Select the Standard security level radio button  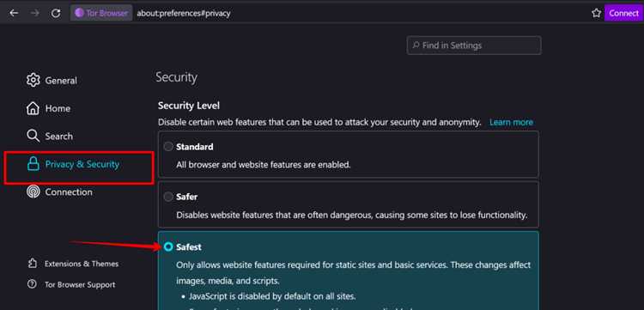[x=168, y=147]
